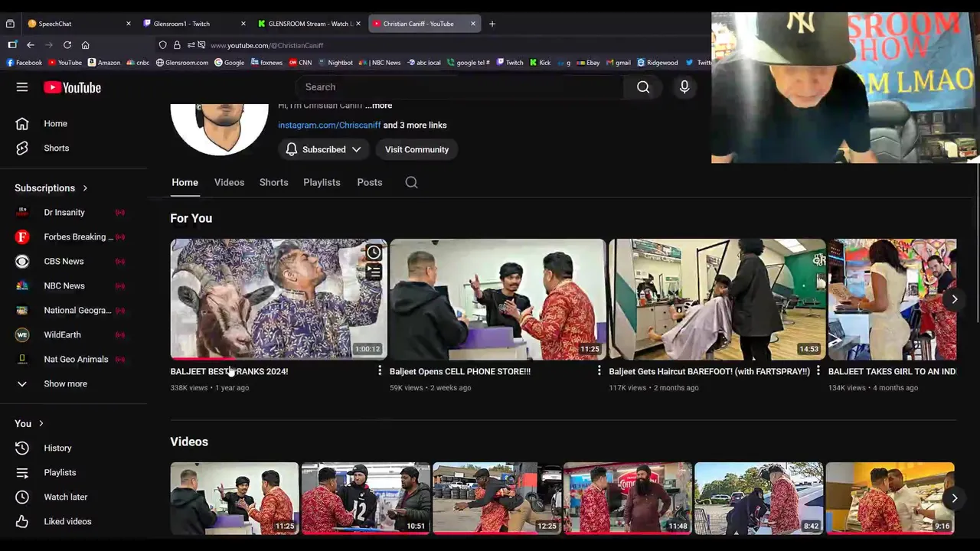Switch to the Shorts channel tab
Screen dimensions: 980x551
tap(273, 182)
